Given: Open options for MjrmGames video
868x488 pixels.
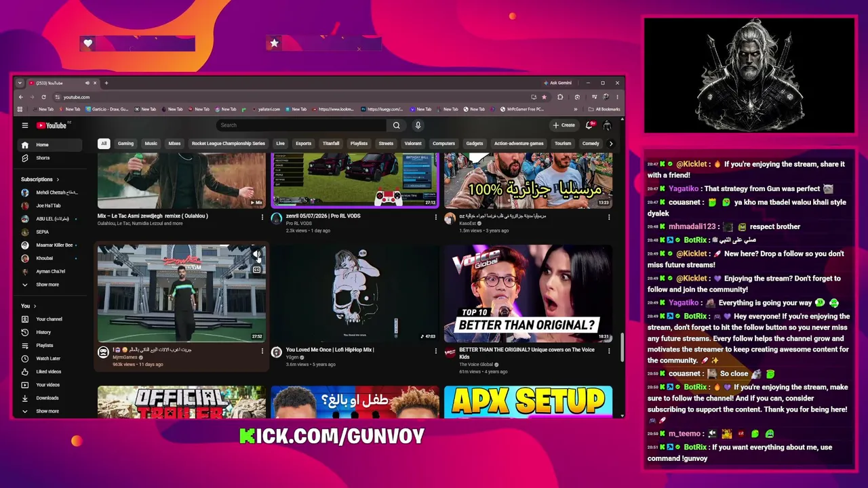Looking at the screenshot, I should (262, 351).
